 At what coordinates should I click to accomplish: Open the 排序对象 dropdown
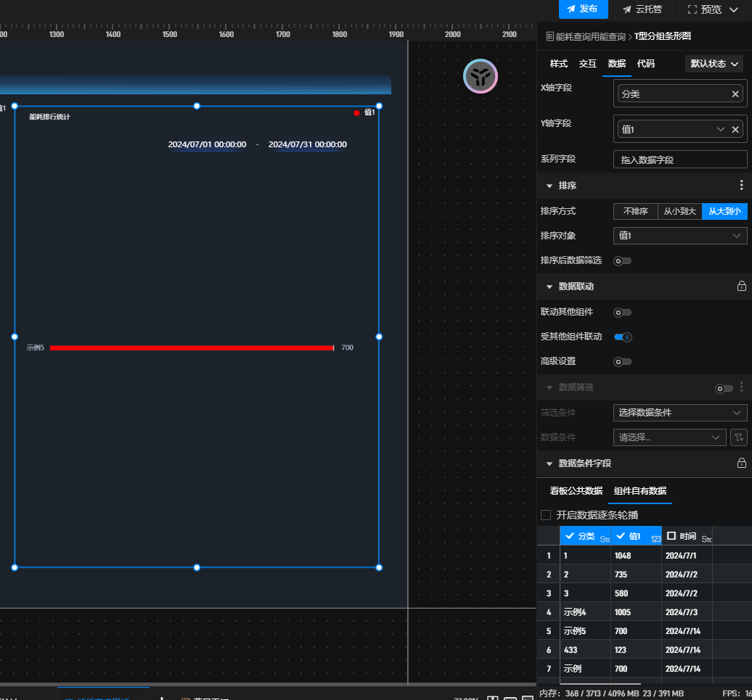pos(680,236)
